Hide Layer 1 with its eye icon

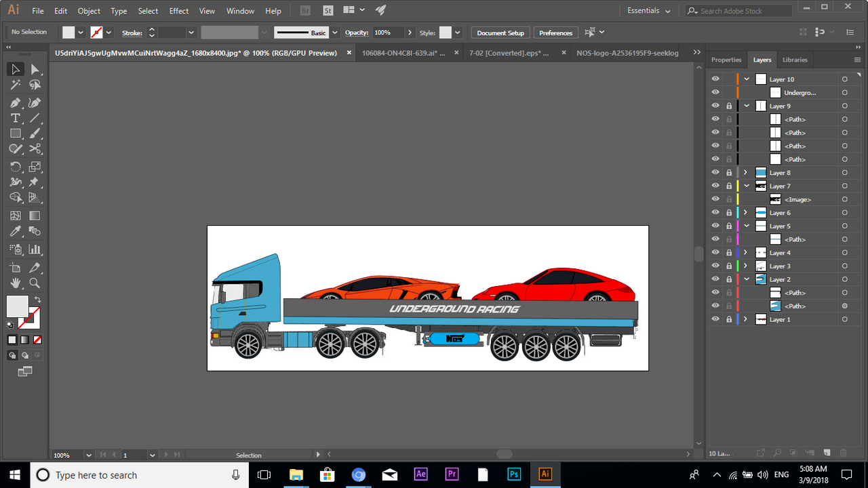click(x=715, y=319)
